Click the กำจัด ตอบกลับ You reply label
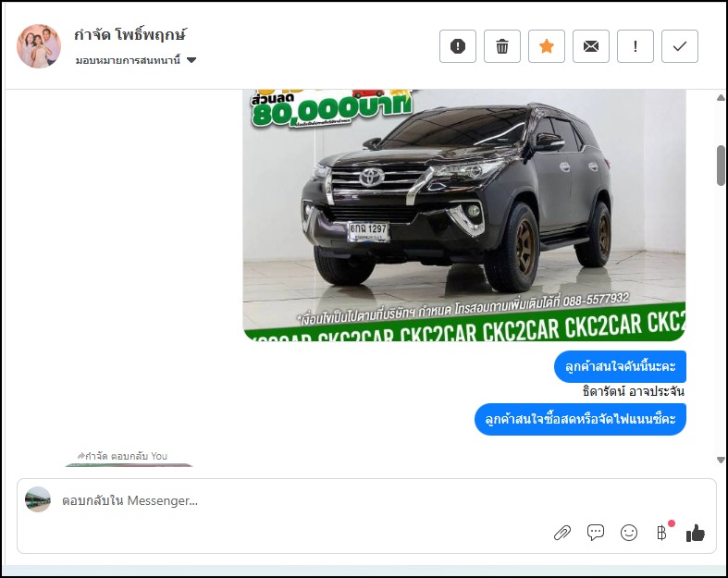The height and width of the screenshot is (578, 728). pos(123,456)
